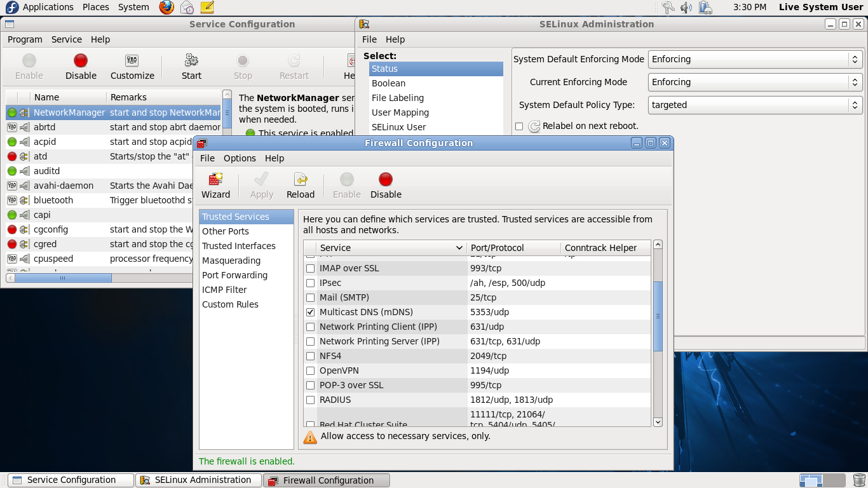Image resolution: width=868 pixels, height=488 pixels.
Task: Select Boolean in SELinux list
Action: click(x=436, y=83)
